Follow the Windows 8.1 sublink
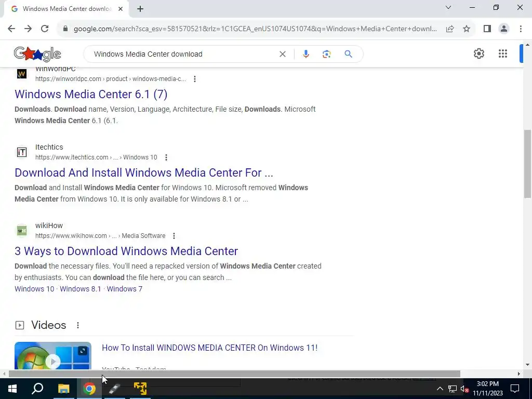Viewport: 532px width, 399px height. click(x=81, y=289)
